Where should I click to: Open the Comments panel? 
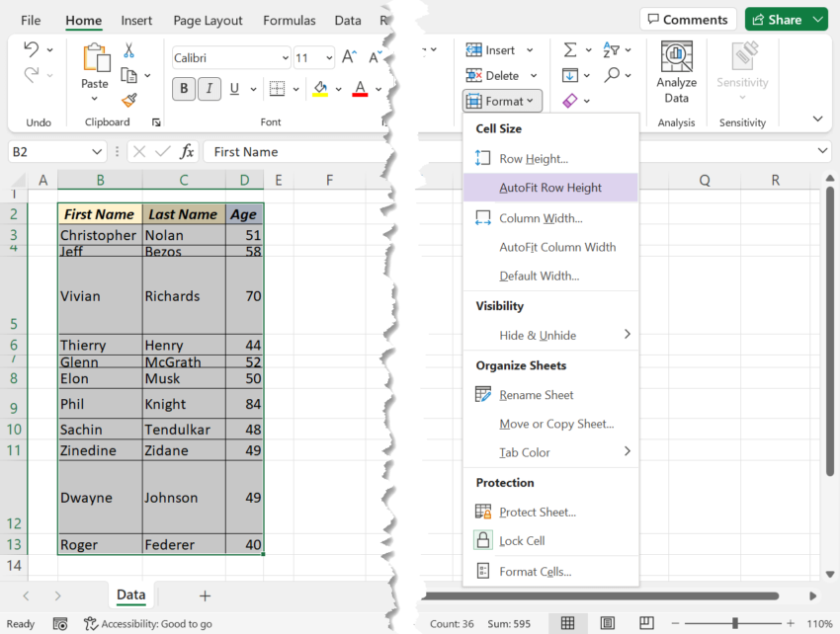pyautogui.click(x=687, y=19)
